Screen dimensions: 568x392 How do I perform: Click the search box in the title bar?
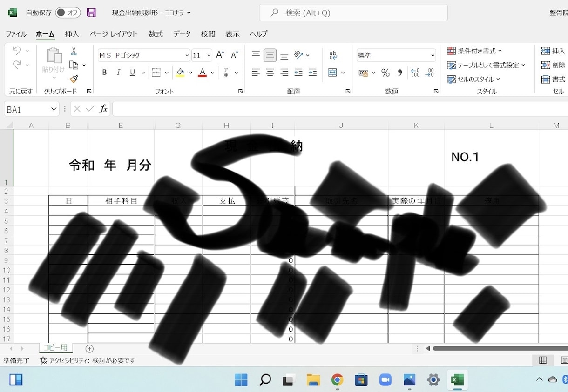(x=353, y=13)
